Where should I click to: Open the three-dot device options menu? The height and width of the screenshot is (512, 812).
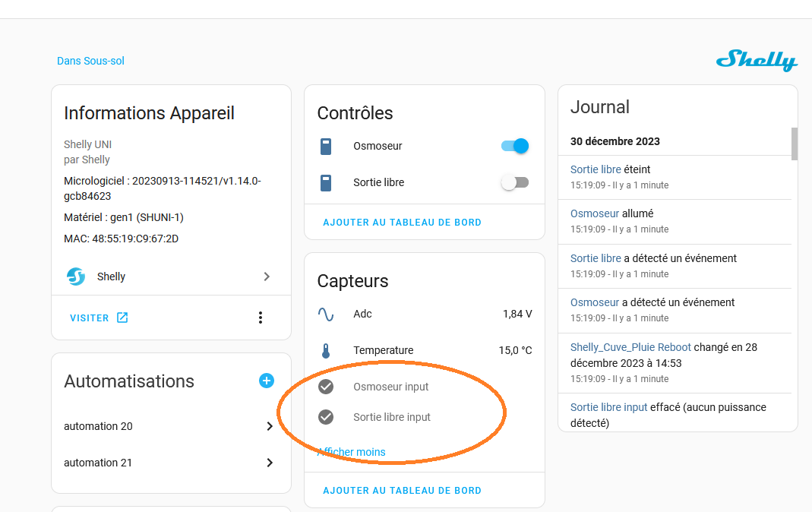(x=261, y=318)
